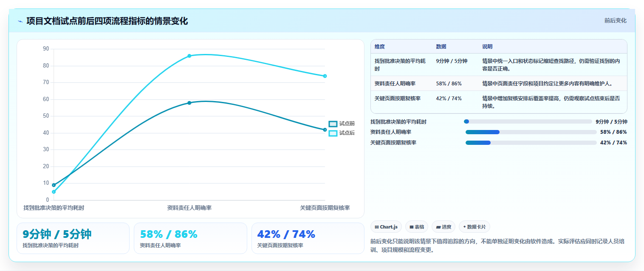Click the description starting 情景中统一入口
This screenshot has height=271, width=644.
coord(551,65)
